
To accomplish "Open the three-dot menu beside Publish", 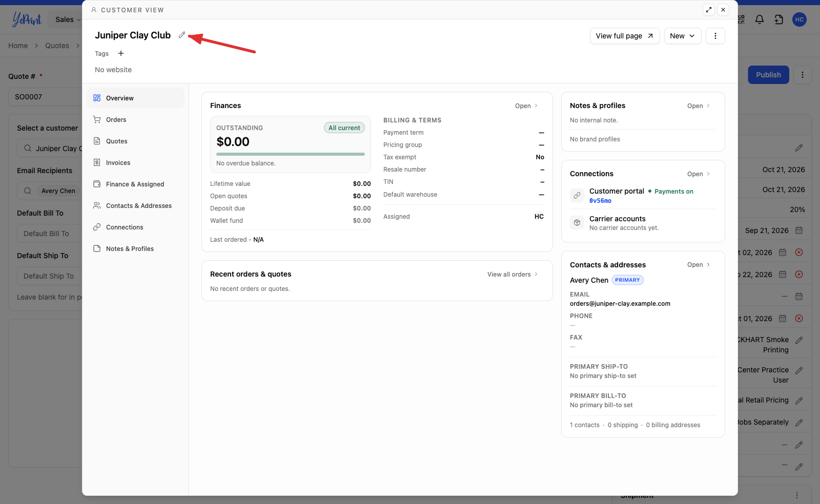I will click(803, 75).
